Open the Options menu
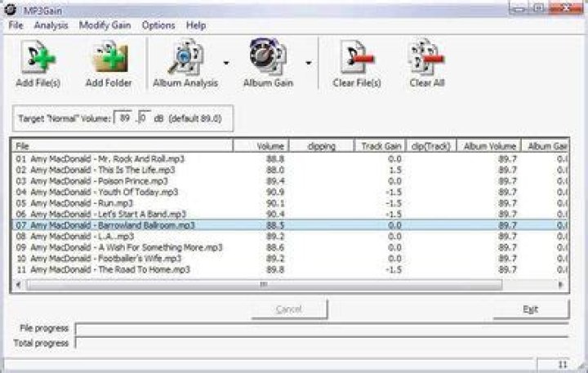This screenshot has width=588, height=373. coord(158,25)
